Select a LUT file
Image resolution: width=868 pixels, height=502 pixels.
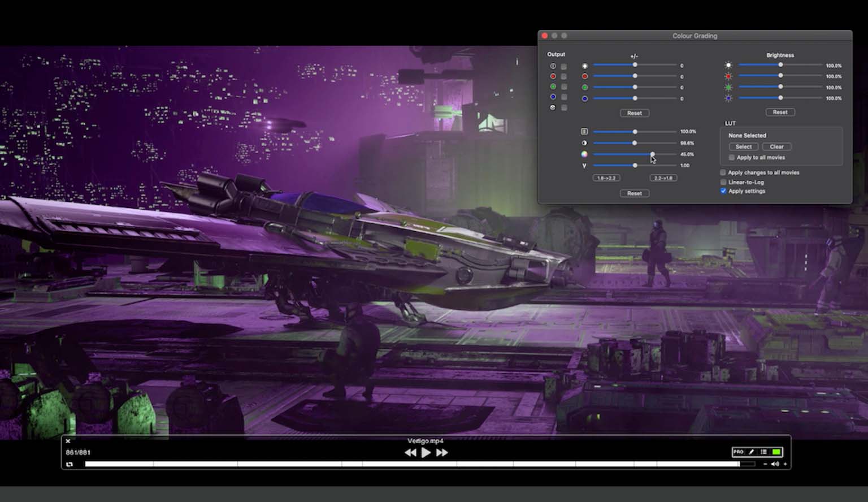[x=744, y=146]
